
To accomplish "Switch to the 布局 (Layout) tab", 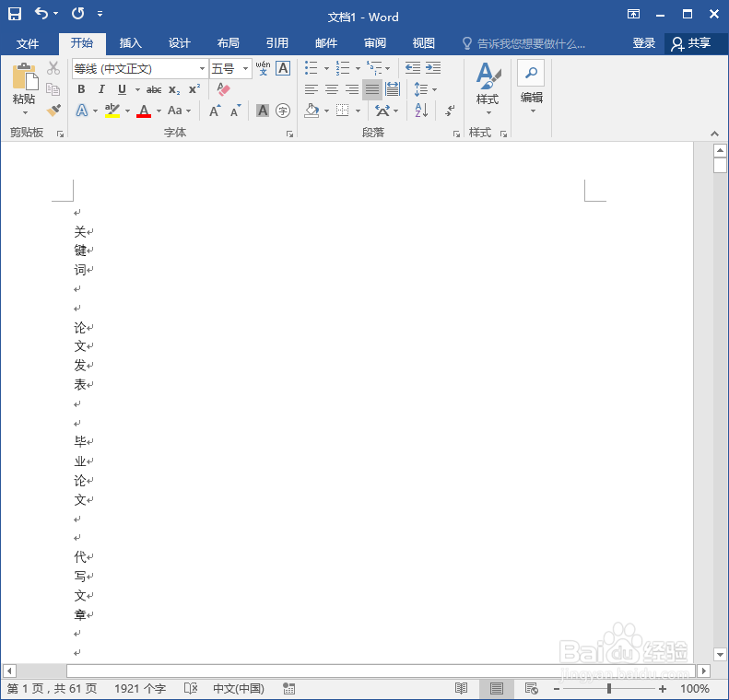I will pos(229,43).
